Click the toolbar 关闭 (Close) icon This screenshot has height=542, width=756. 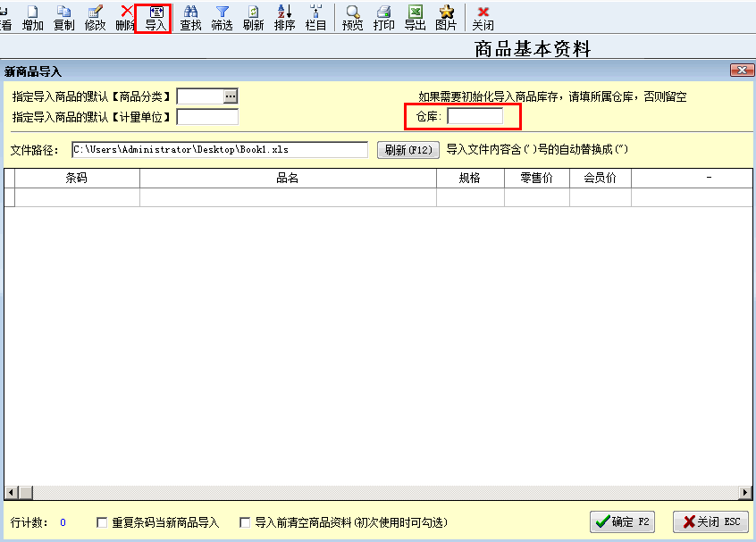[483, 19]
